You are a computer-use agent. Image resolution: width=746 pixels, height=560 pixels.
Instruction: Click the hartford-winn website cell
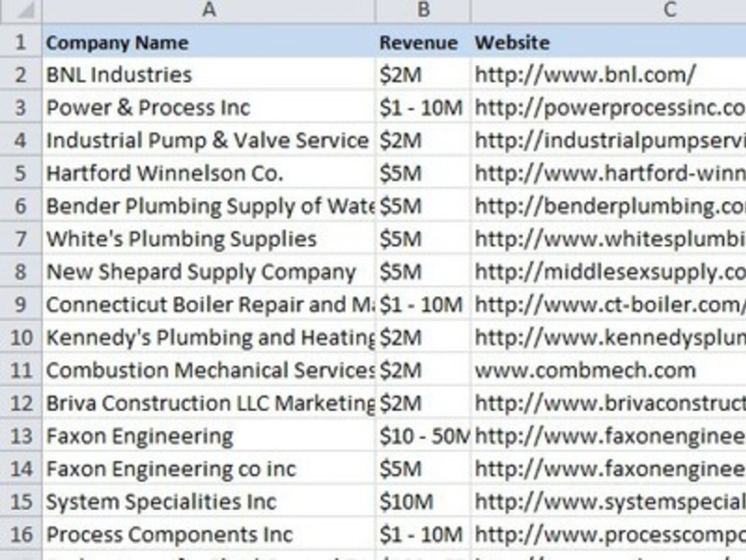(x=609, y=173)
